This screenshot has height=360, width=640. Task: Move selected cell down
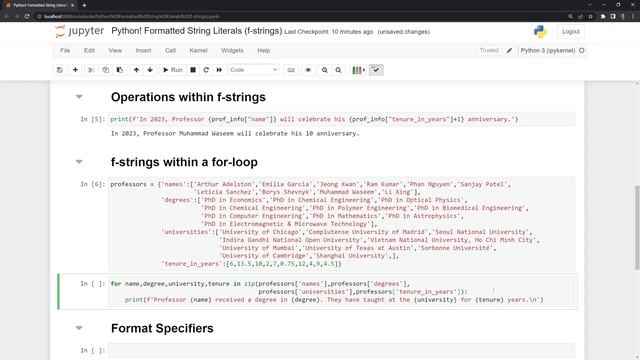(150, 70)
